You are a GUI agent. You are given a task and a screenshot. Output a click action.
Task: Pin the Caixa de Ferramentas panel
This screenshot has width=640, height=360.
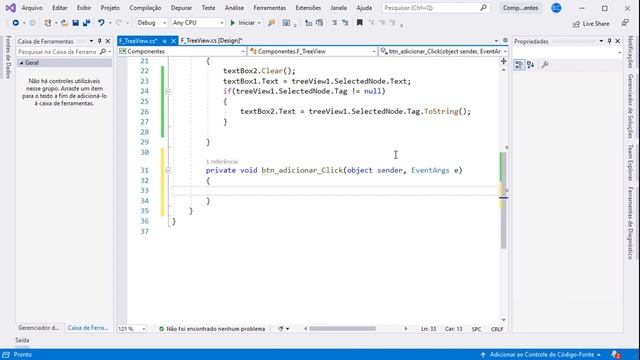100,41
